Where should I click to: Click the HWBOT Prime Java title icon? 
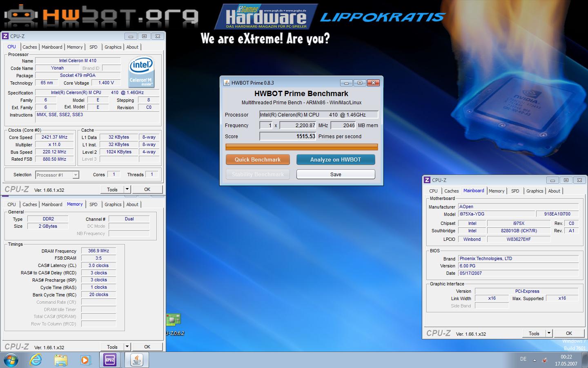point(226,83)
